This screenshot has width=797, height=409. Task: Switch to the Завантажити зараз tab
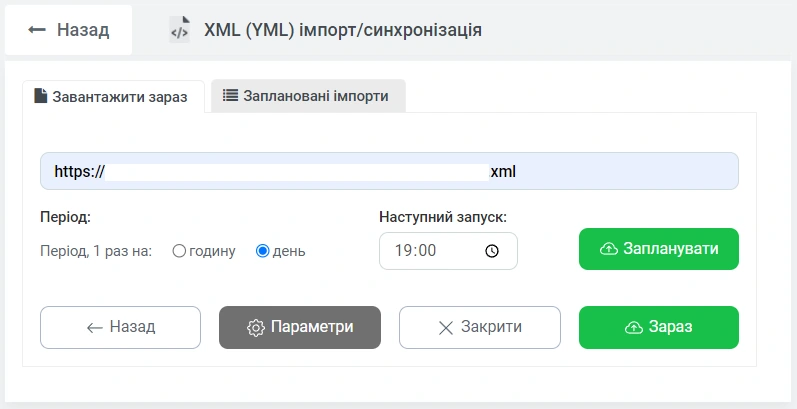click(x=112, y=96)
